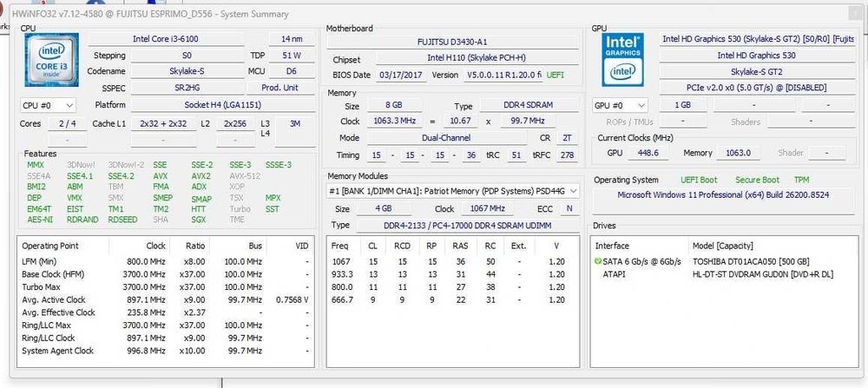Select the 'Avg. Active Clock' row

[x=166, y=299]
